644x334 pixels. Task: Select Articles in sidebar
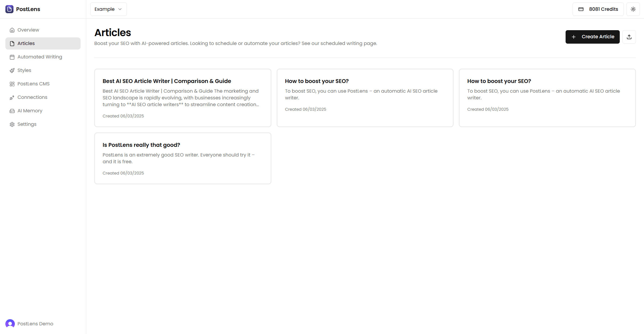[x=43, y=43]
